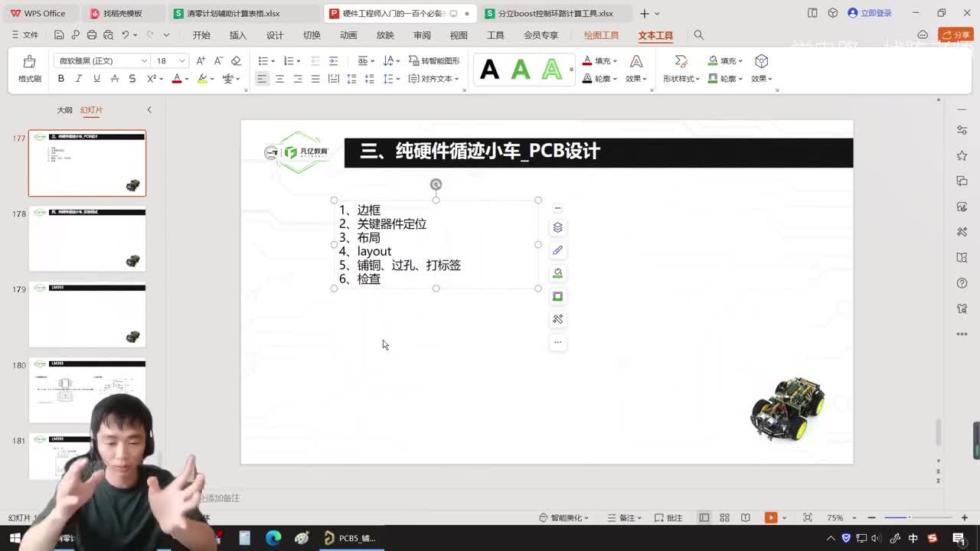
Task: Enable justified text alignment
Action: point(315,79)
